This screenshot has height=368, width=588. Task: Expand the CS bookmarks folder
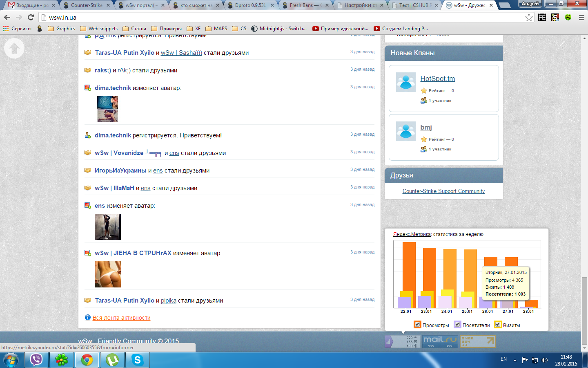[239, 29]
